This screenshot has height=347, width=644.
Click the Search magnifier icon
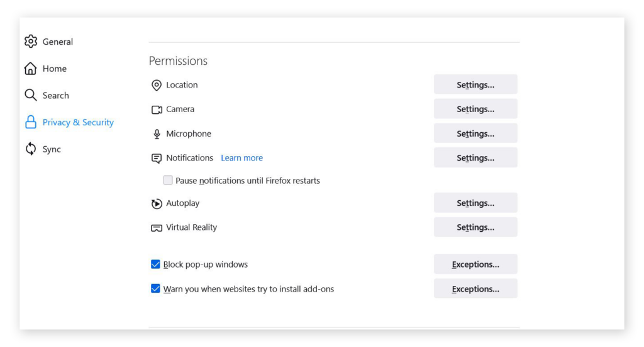pos(31,95)
